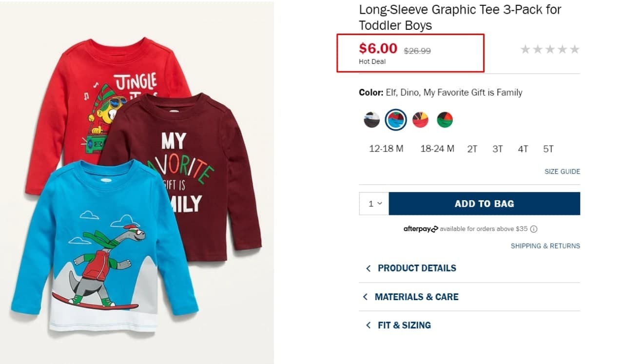Image resolution: width=624 pixels, height=364 pixels.
Task: Expand the Fit & Sizing section
Action: (404, 325)
